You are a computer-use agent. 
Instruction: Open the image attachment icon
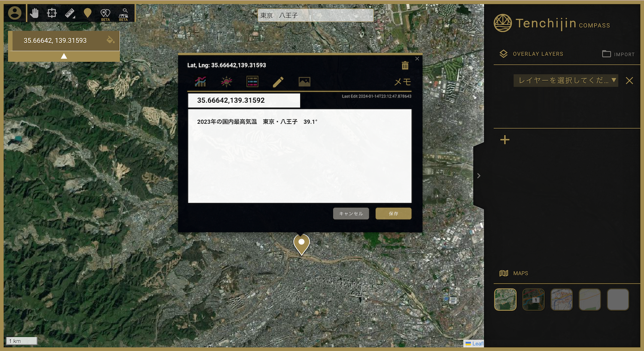tap(304, 81)
